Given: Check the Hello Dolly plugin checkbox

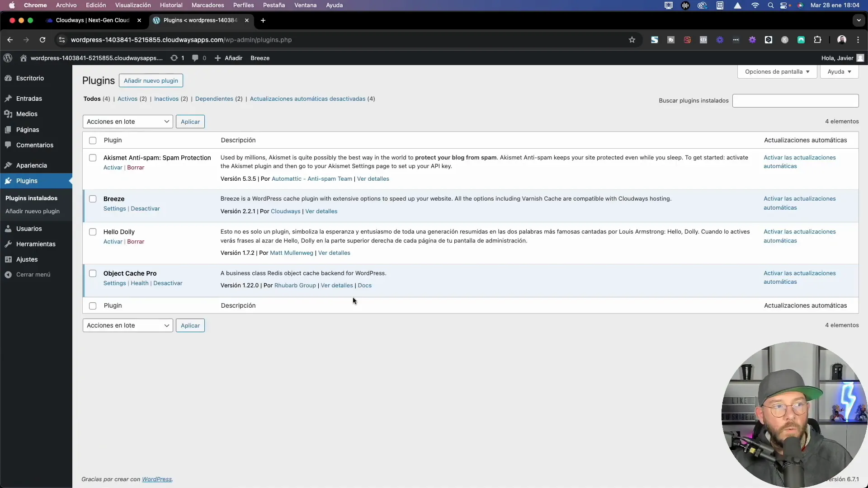Looking at the screenshot, I should coord(93,232).
